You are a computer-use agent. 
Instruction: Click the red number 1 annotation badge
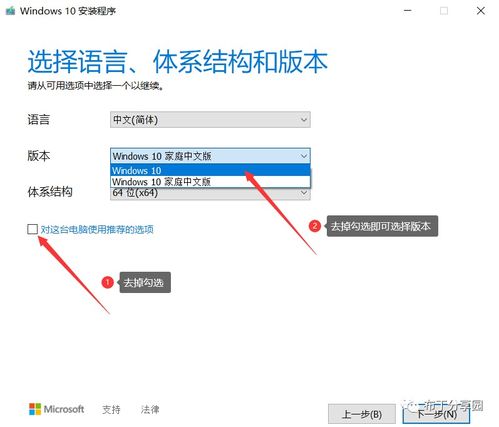(x=107, y=282)
